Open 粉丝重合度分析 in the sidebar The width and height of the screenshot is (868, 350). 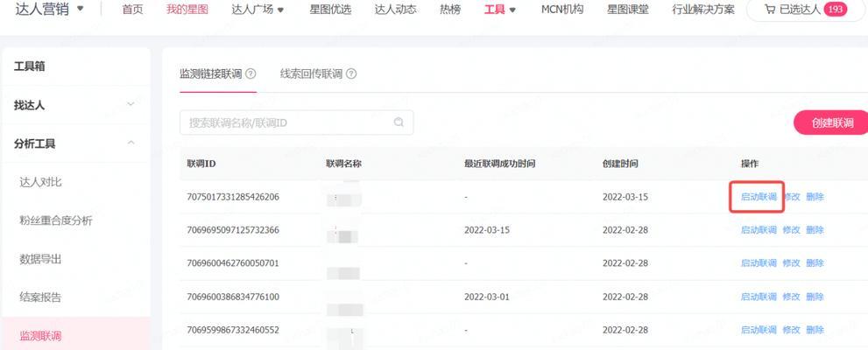(x=56, y=220)
